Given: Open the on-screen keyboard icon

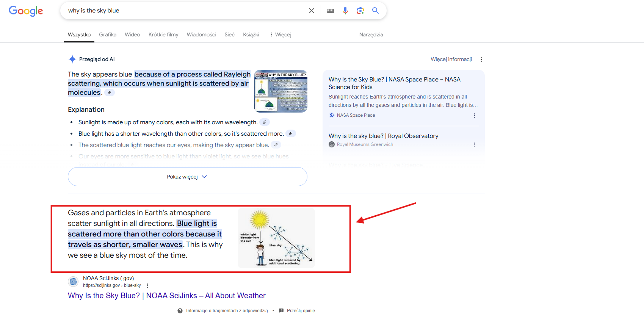Looking at the screenshot, I should point(330,11).
